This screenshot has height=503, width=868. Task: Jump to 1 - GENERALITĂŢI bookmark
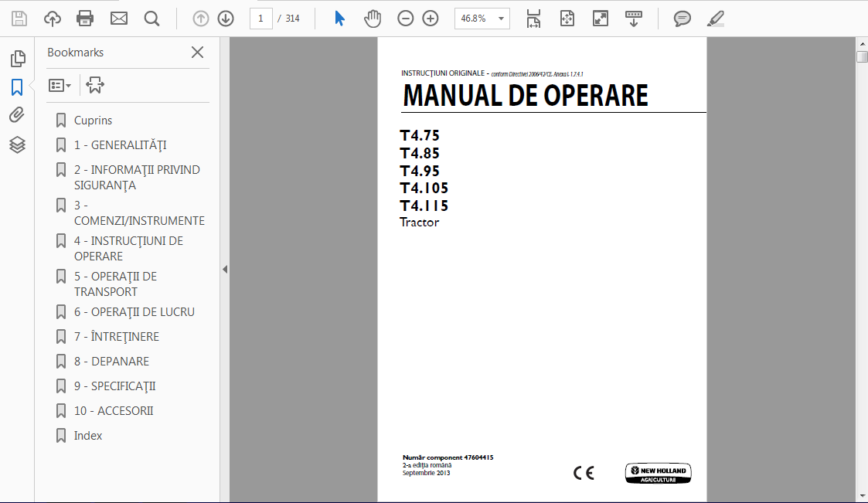[120, 145]
